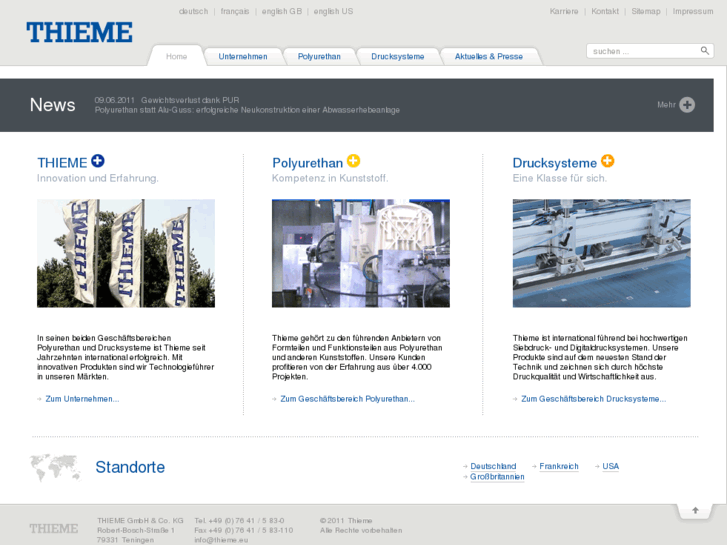The image size is (727, 545).
Task: Click the THIEME section heading
Action: pyautogui.click(x=62, y=163)
